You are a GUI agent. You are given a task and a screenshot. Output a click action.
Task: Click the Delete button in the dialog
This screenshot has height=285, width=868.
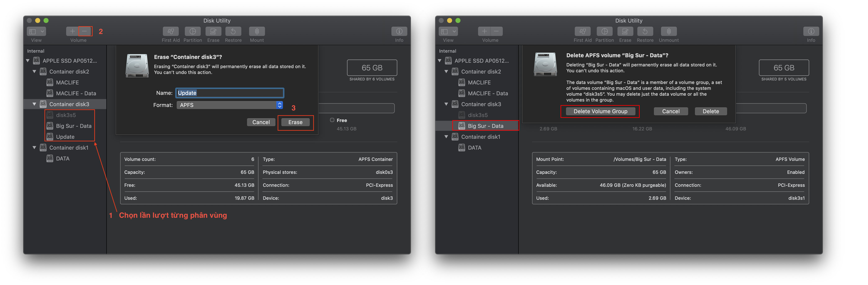(x=711, y=111)
